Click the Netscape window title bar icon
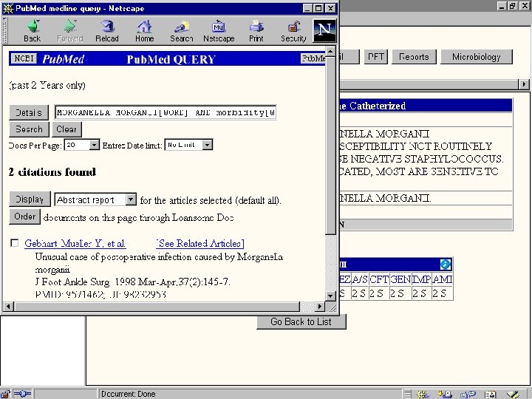The image size is (532, 399). coord(8,8)
